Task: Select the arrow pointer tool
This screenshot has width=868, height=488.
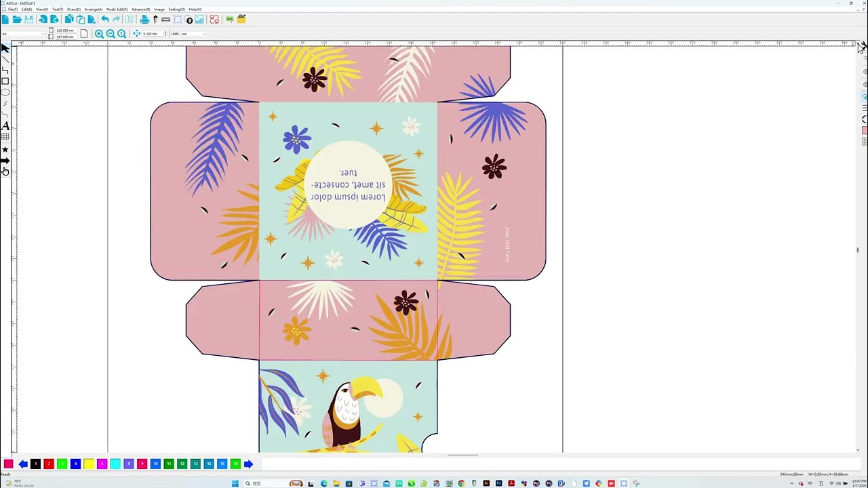Action: [x=5, y=48]
